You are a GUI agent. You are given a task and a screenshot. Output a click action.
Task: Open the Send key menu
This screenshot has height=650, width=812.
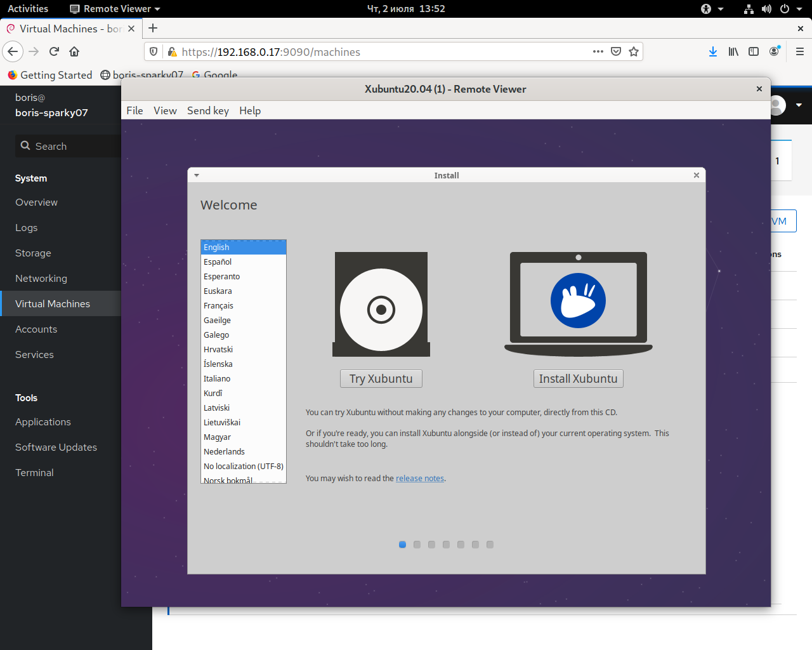click(x=208, y=110)
